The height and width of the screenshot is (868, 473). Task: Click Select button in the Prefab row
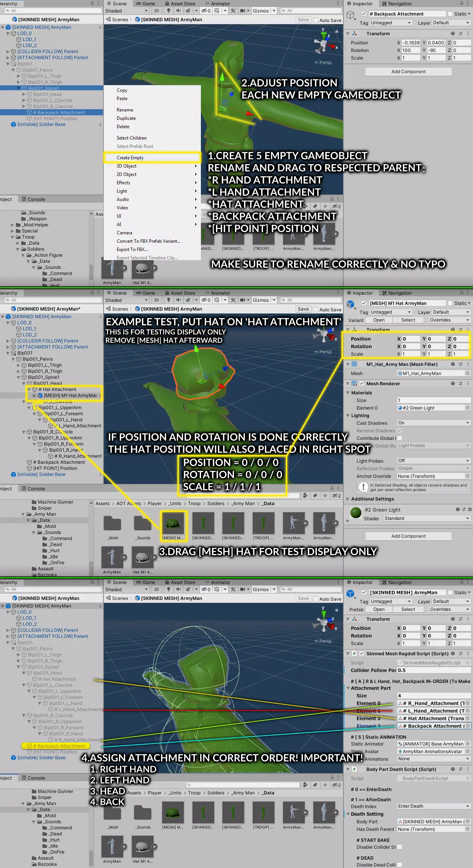[x=408, y=609]
